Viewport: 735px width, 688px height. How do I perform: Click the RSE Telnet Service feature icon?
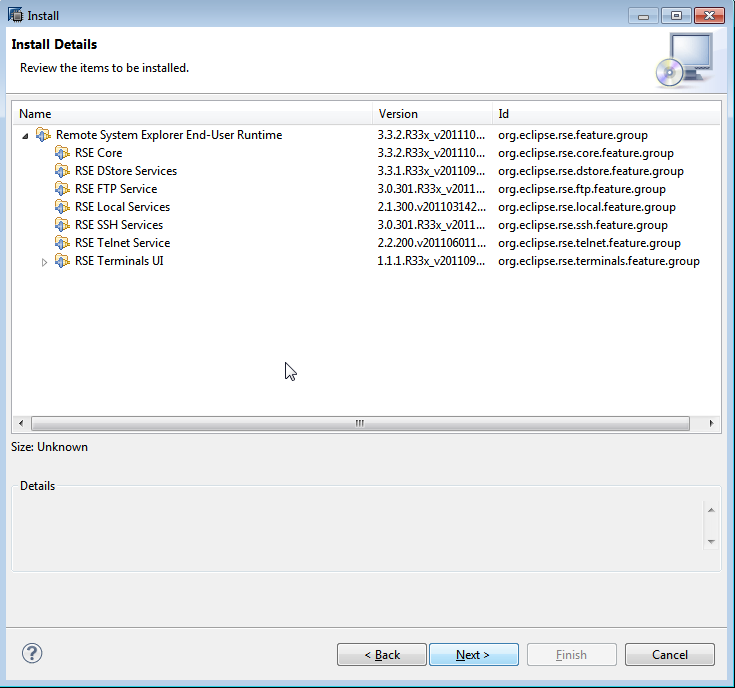click(62, 243)
